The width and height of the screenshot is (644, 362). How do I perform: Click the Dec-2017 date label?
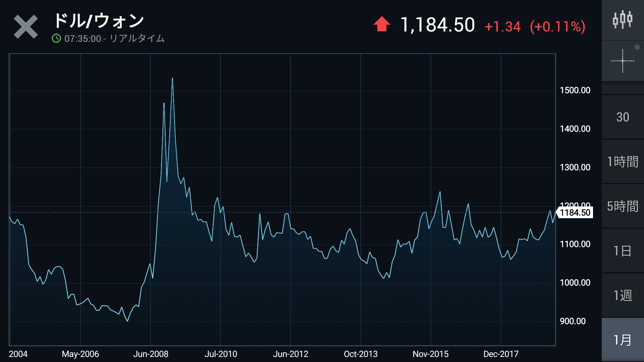click(x=501, y=354)
